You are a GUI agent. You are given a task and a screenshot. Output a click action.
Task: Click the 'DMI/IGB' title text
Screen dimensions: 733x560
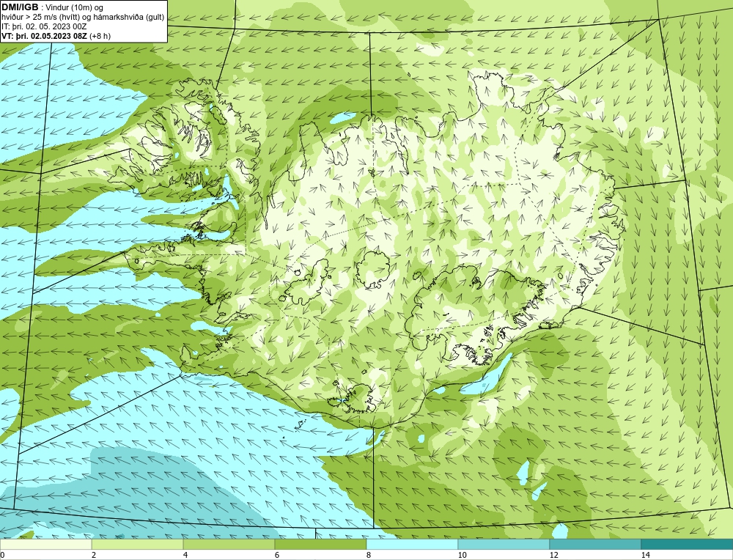[x=20, y=7]
